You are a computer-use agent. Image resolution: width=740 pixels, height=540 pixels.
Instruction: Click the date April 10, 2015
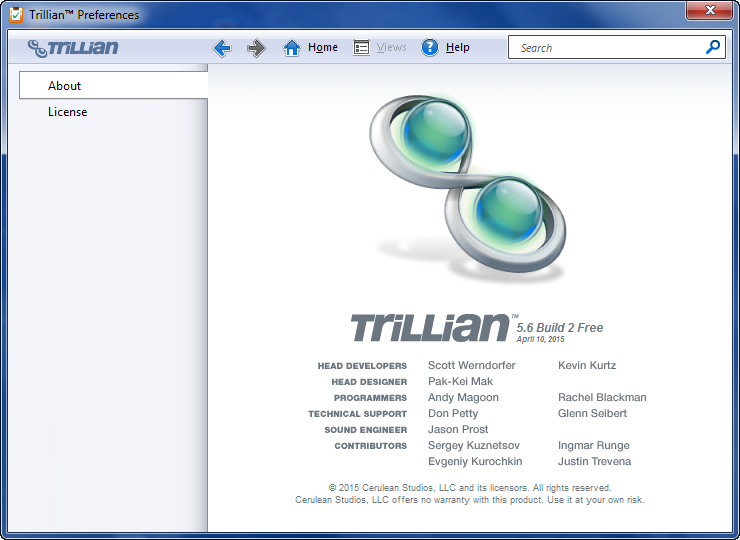coord(540,339)
